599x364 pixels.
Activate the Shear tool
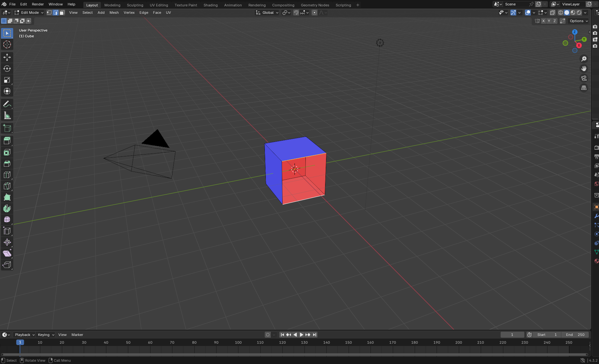[x=7, y=254]
